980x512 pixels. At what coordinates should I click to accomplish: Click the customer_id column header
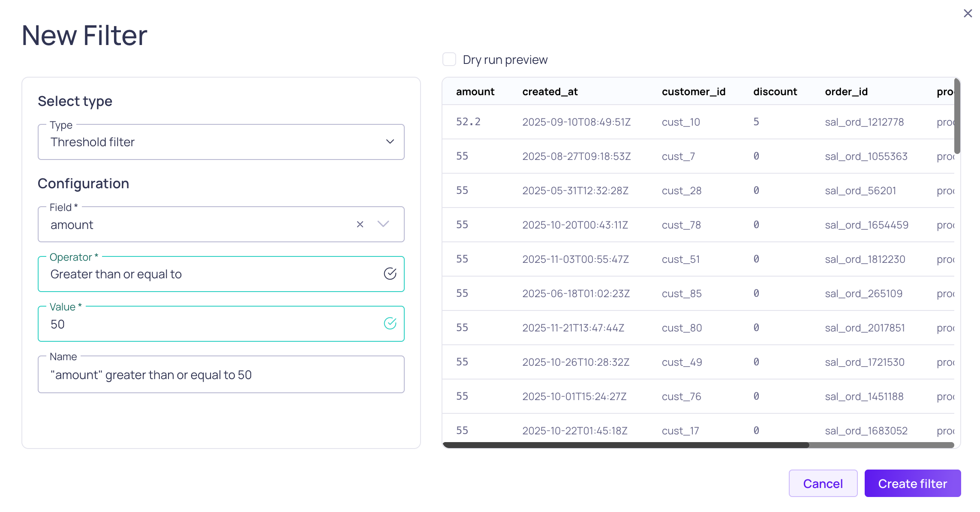(693, 92)
